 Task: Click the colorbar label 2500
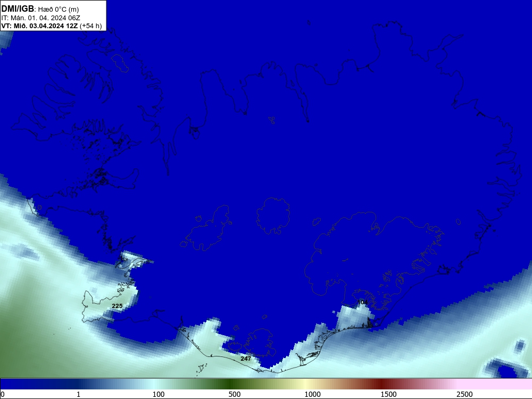click(x=464, y=394)
